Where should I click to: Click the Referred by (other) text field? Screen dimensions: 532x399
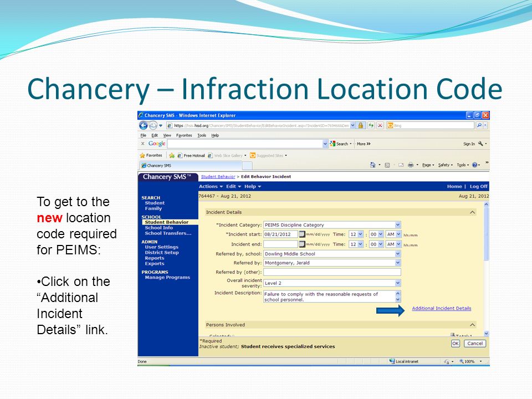(x=332, y=272)
